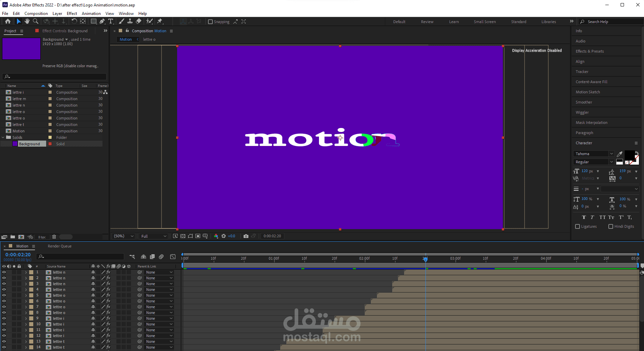644x351 pixels.
Task: Go to the Home screen icon
Action: 8,21
